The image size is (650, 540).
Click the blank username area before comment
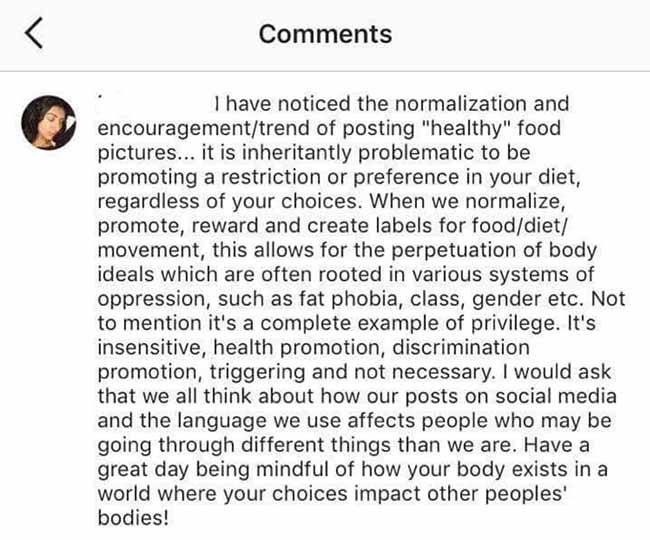point(153,104)
